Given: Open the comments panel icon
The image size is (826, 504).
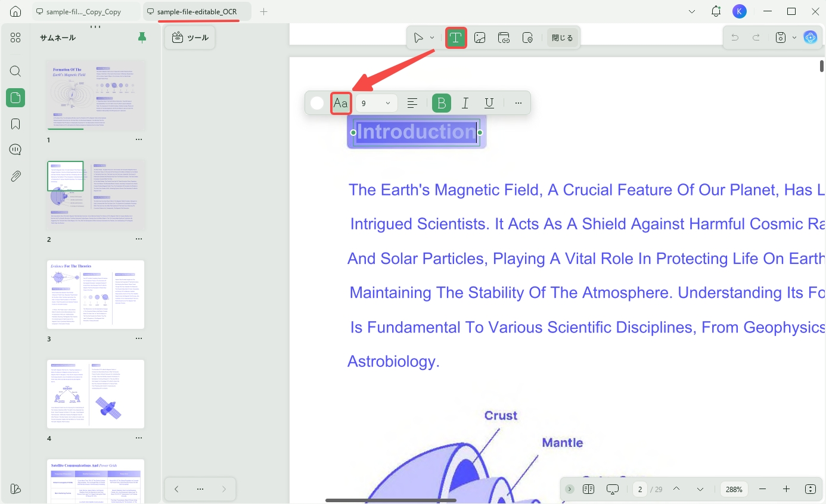Looking at the screenshot, I should [x=15, y=150].
